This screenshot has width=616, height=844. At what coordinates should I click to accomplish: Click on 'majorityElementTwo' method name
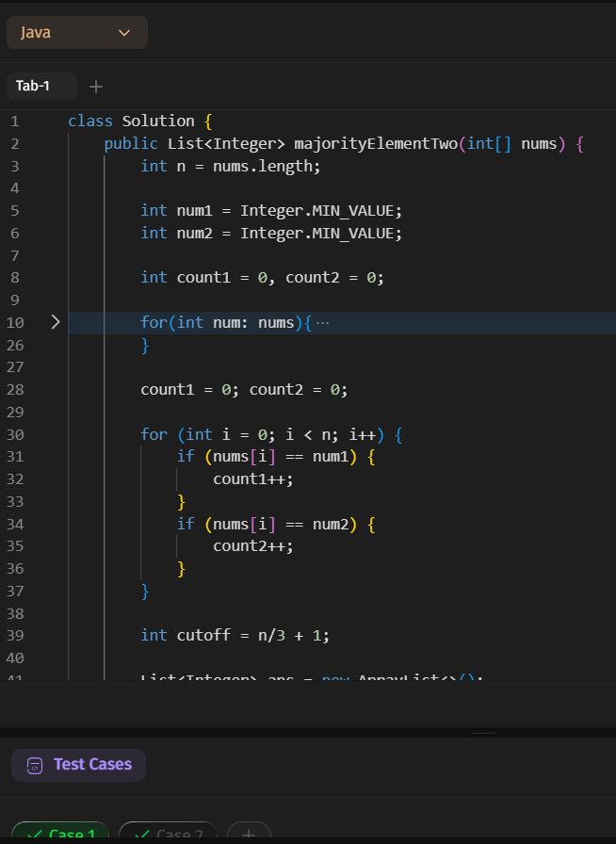(376, 144)
